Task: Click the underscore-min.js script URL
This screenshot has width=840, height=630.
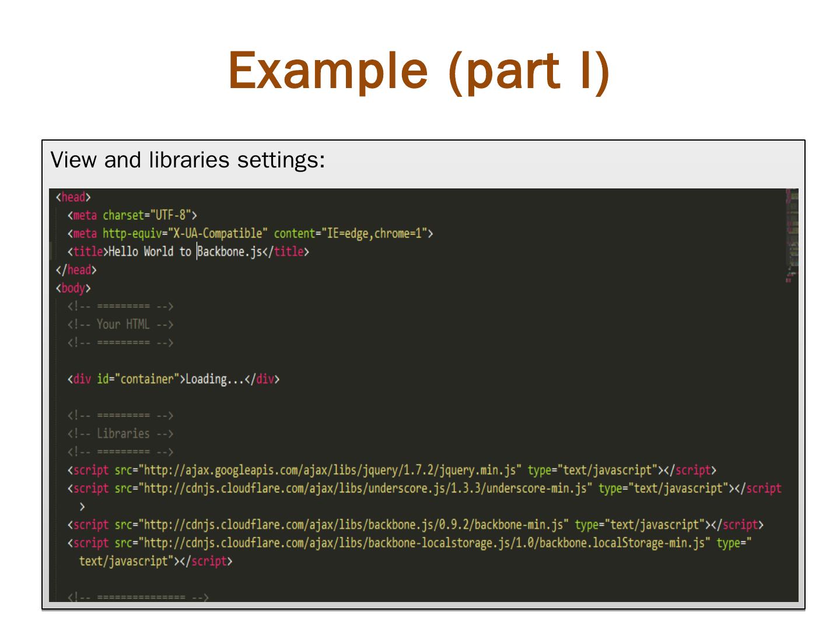Action: pyautogui.click(x=365, y=488)
